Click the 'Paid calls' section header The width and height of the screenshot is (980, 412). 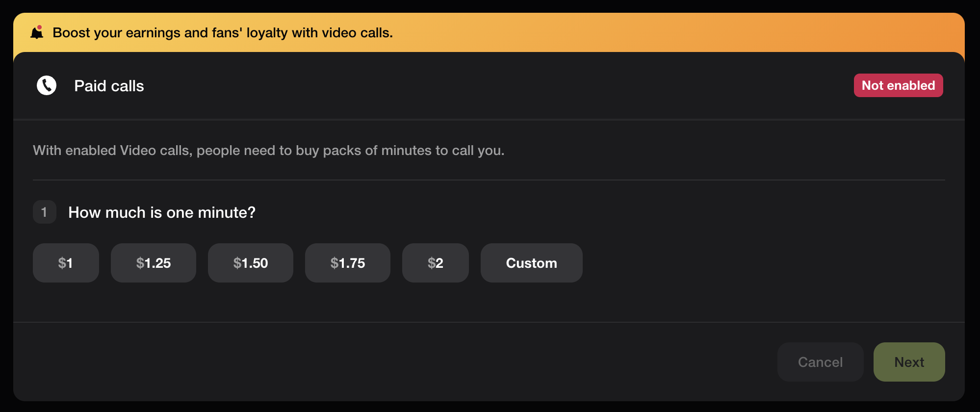109,85
